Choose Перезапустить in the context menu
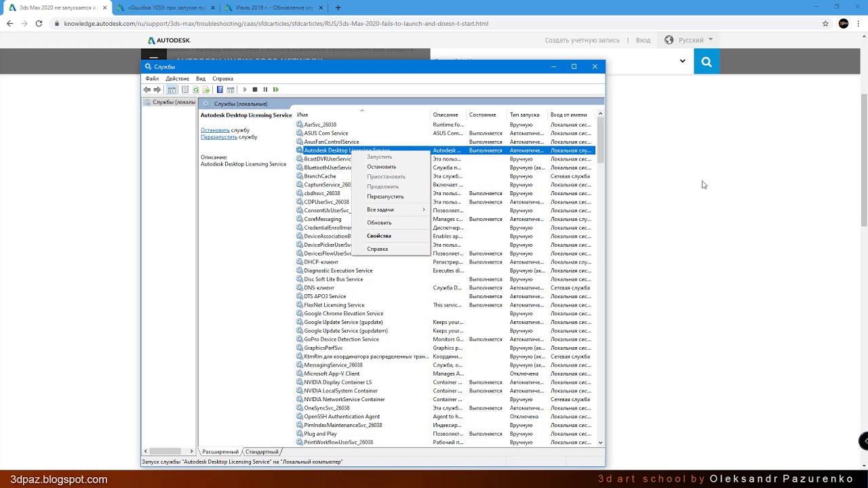Viewport: 868px width, 488px height. click(391, 197)
